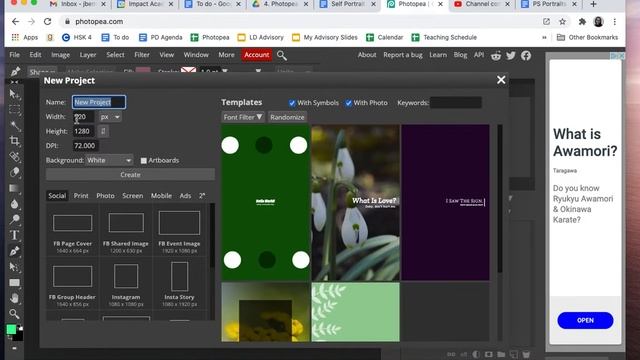This screenshot has width=640, height=360.
Task: Open the Report a bug link
Action: [402, 55]
